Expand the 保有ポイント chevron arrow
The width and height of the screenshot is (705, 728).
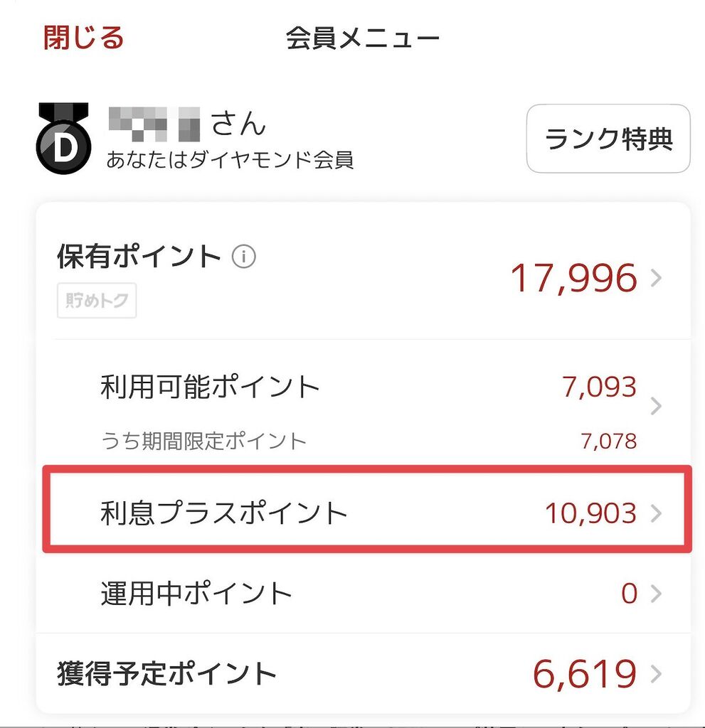point(656,279)
